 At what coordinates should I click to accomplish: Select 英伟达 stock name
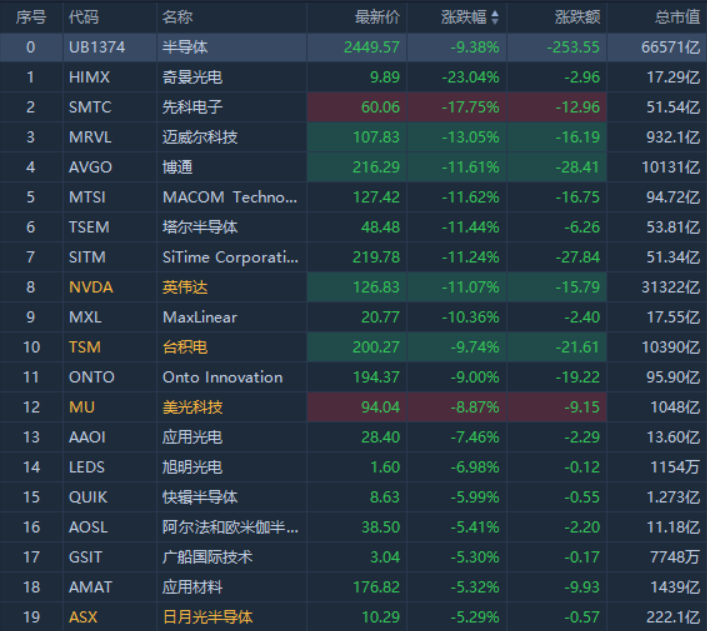point(185,287)
